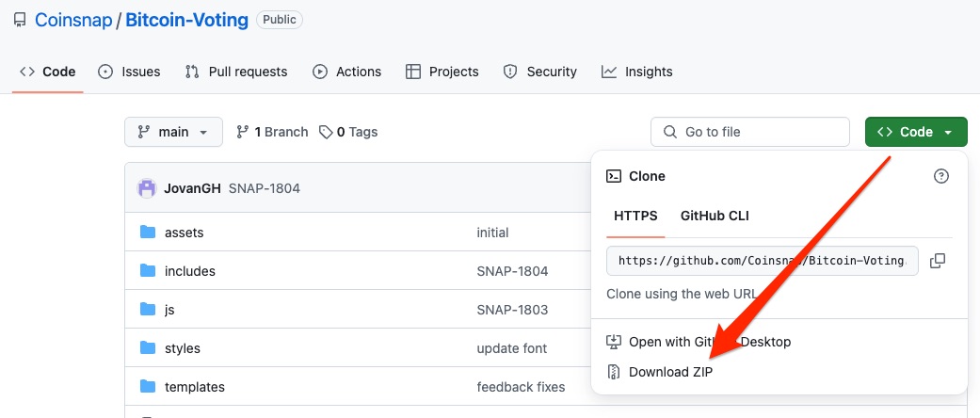The height and width of the screenshot is (418, 980).
Task: Click the Go to file search field
Action: click(x=750, y=132)
